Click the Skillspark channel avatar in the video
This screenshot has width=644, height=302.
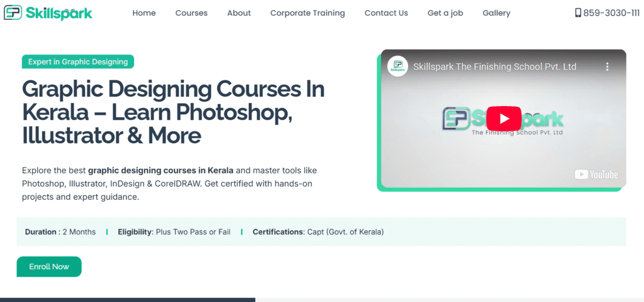(398, 66)
